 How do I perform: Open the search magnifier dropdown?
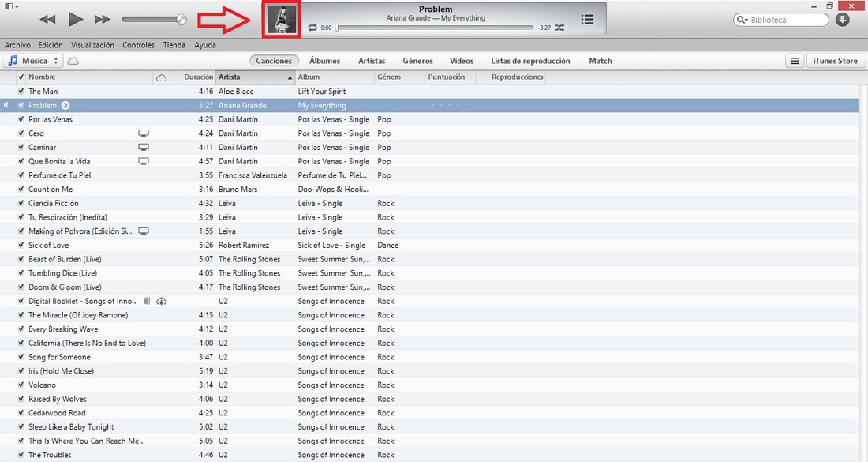tap(742, 20)
